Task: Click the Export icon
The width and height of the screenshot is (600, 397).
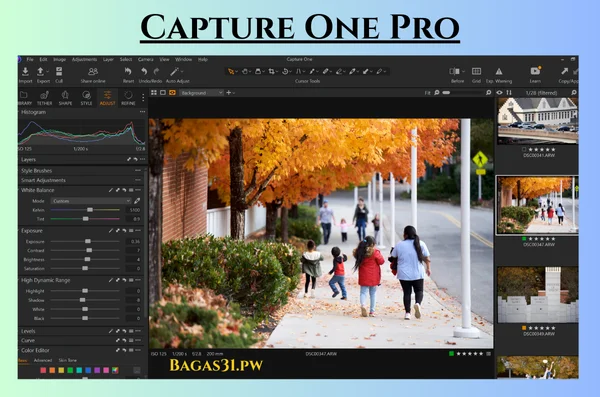Action: click(40, 72)
